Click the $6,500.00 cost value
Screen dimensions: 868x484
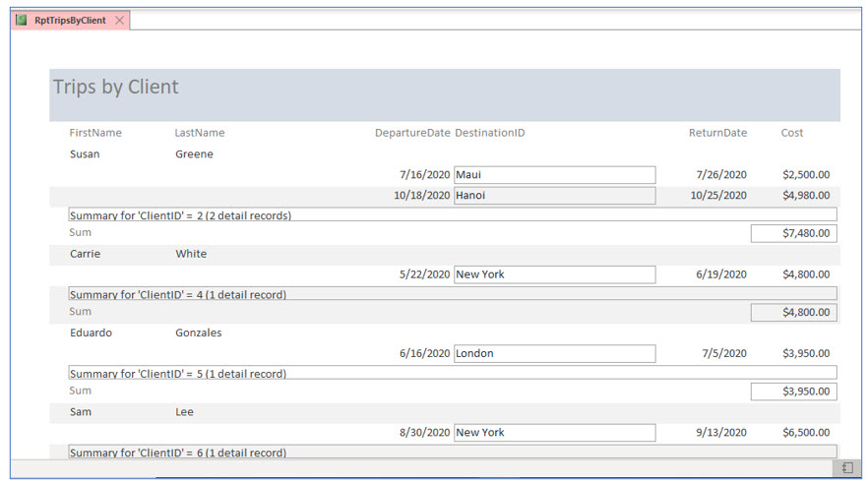(x=806, y=433)
